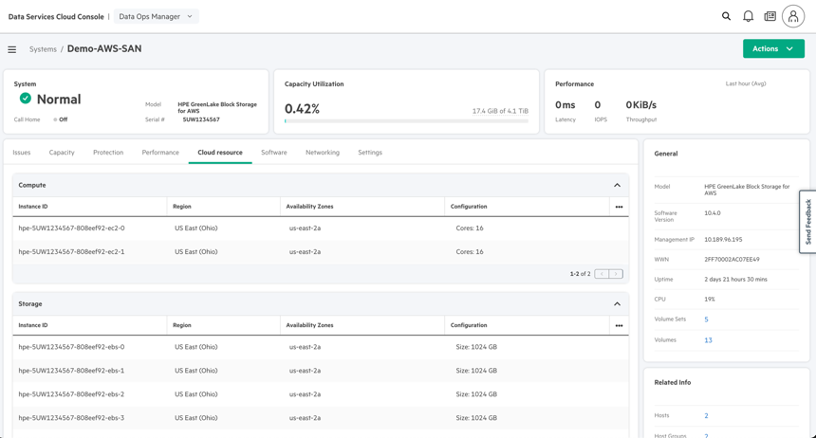This screenshot has width=816, height=438.
Task: Select row hpe-5UW1234567-808eef92-ebs-0
Action: point(321,347)
